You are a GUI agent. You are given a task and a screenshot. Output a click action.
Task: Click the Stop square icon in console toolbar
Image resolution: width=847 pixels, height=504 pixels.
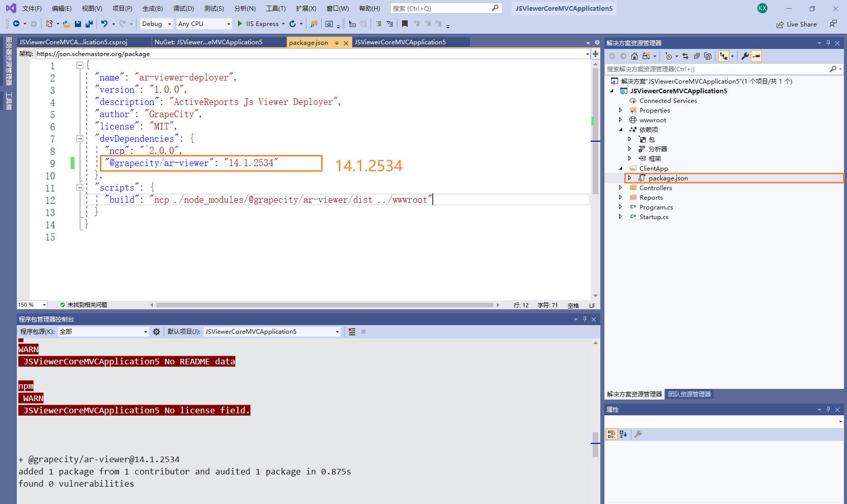[363, 332]
